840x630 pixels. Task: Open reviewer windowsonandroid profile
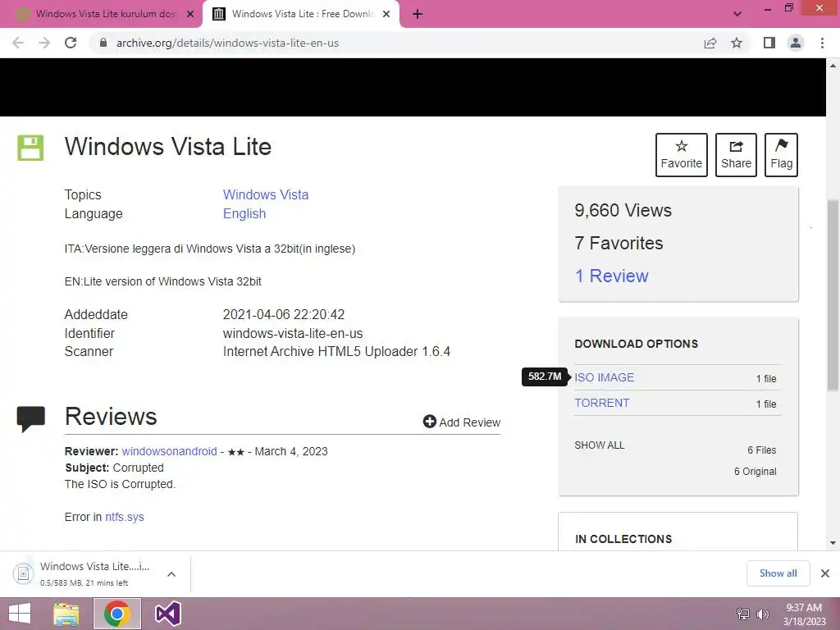[x=169, y=451]
